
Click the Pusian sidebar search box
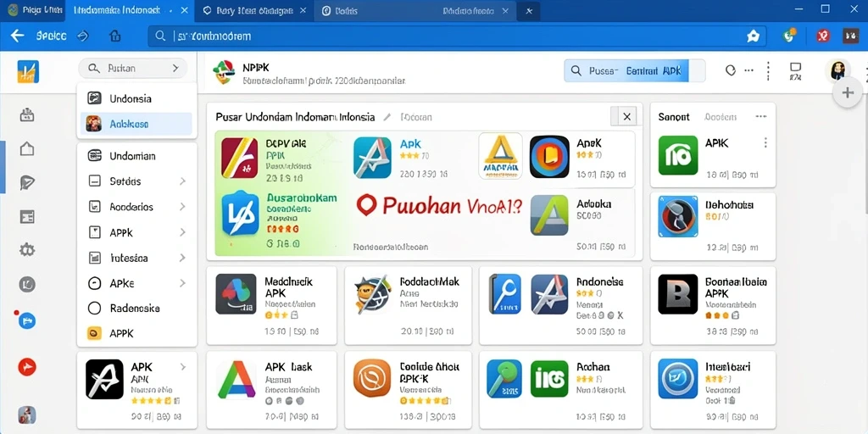pos(133,69)
